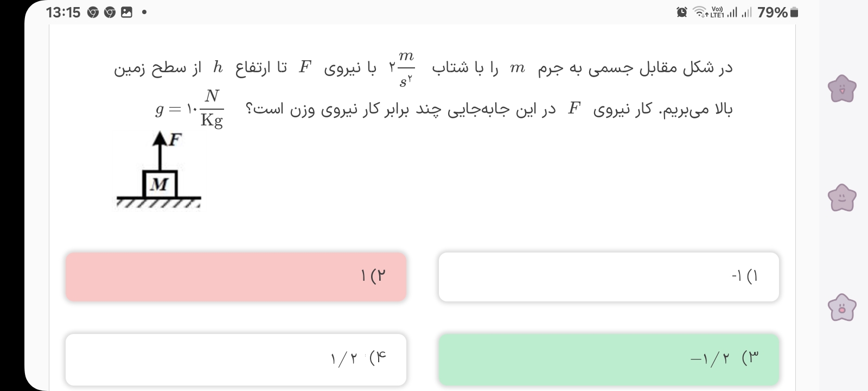Tap the Wi-Fi signal status icon
868x391 pixels.
(x=702, y=12)
